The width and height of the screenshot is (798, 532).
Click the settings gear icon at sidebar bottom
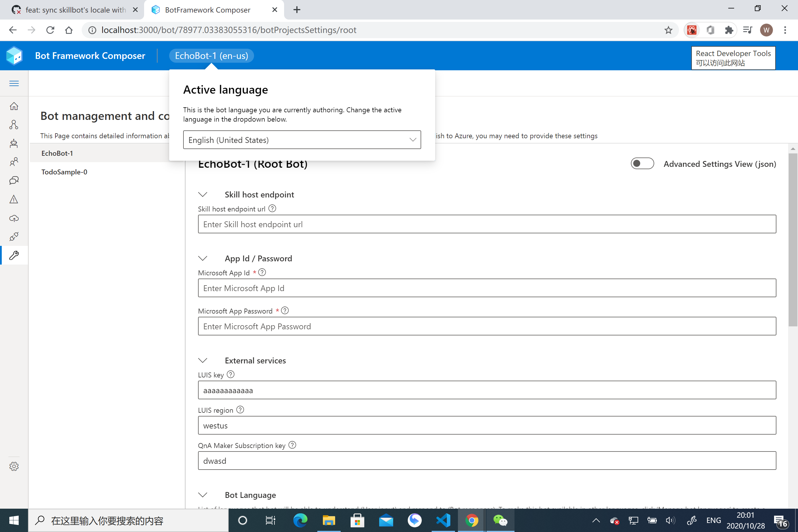(14, 466)
